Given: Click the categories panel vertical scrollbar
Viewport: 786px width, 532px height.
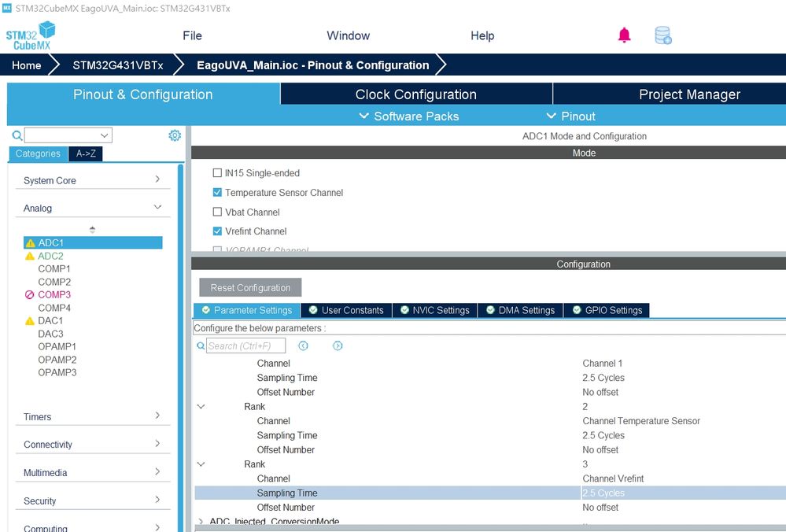Looking at the screenshot, I should tap(180, 348).
